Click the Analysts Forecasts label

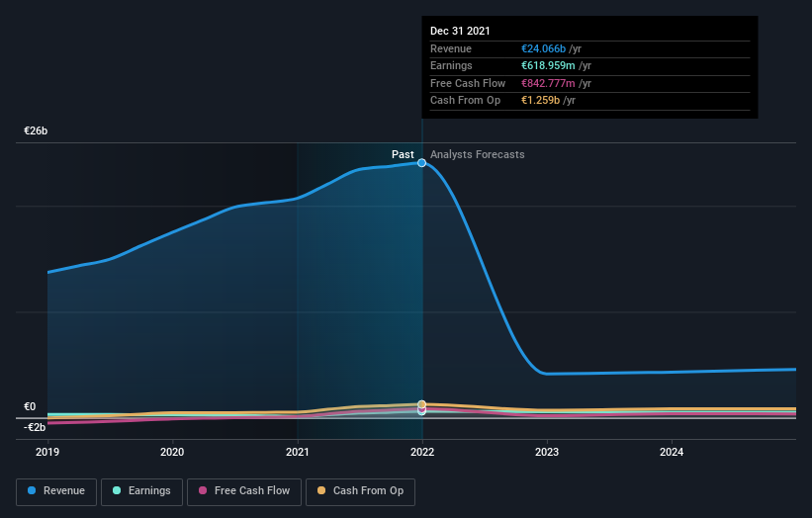pyautogui.click(x=478, y=155)
